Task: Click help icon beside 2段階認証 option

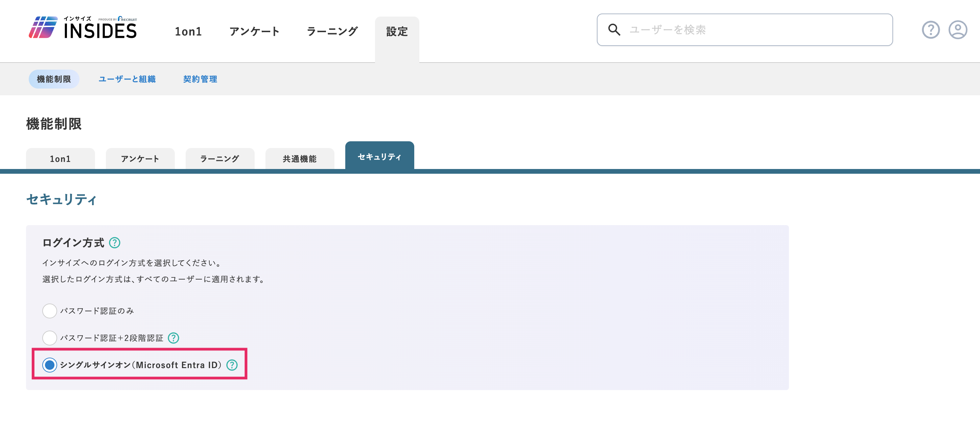Action: coord(173,338)
